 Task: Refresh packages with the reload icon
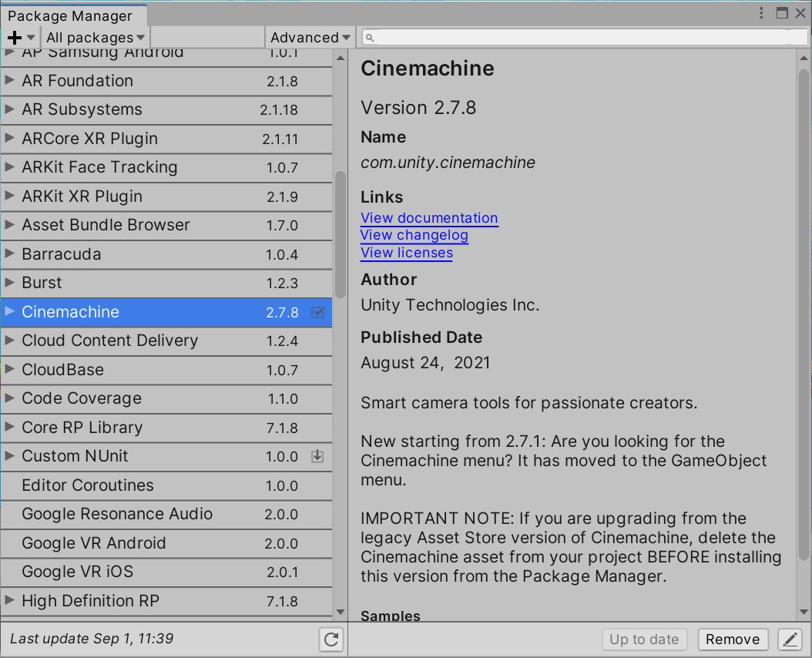click(331, 640)
